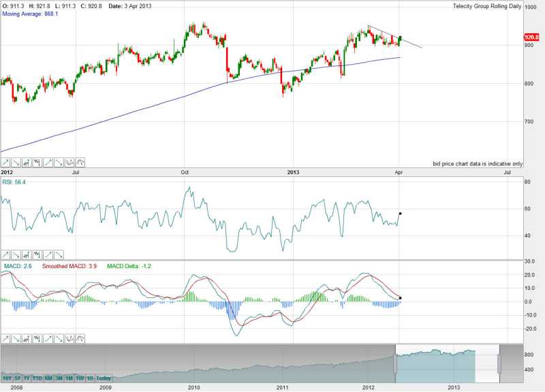Select the leftmost upward-arrow tool under price chart
This screenshot has height=392, width=545.
[x=5, y=162]
